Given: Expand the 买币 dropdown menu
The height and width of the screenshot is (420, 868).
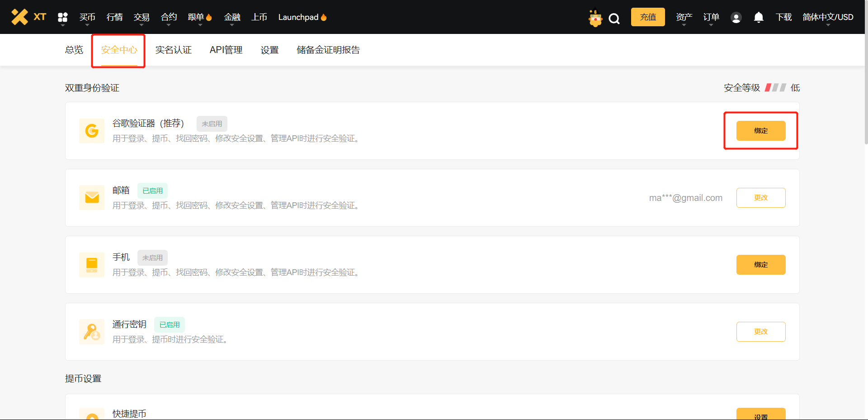Looking at the screenshot, I should point(87,17).
